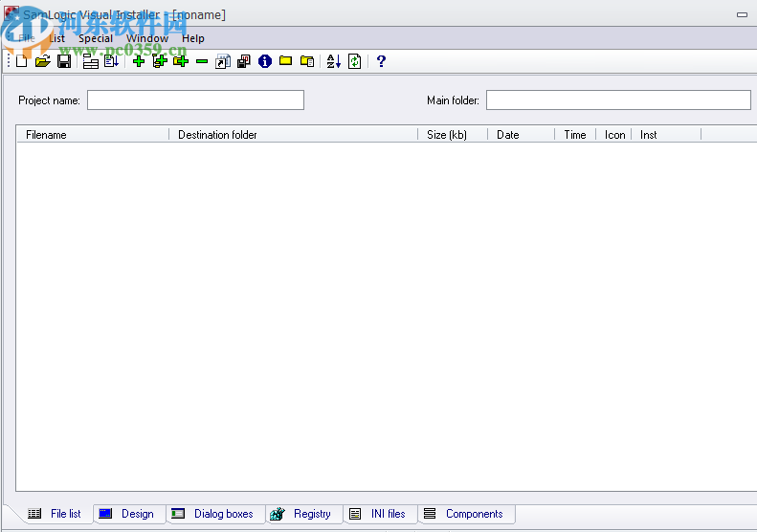Open info via blue circle i icon

[265, 61]
